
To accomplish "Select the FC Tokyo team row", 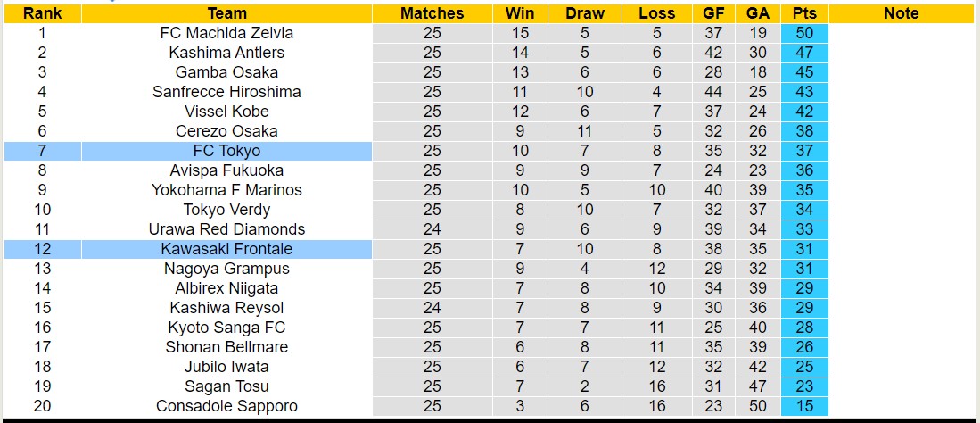I will click(226, 151).
